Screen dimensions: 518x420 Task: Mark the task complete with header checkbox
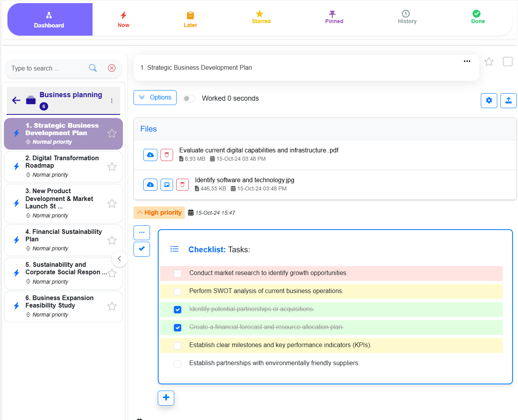click(507, 62)
